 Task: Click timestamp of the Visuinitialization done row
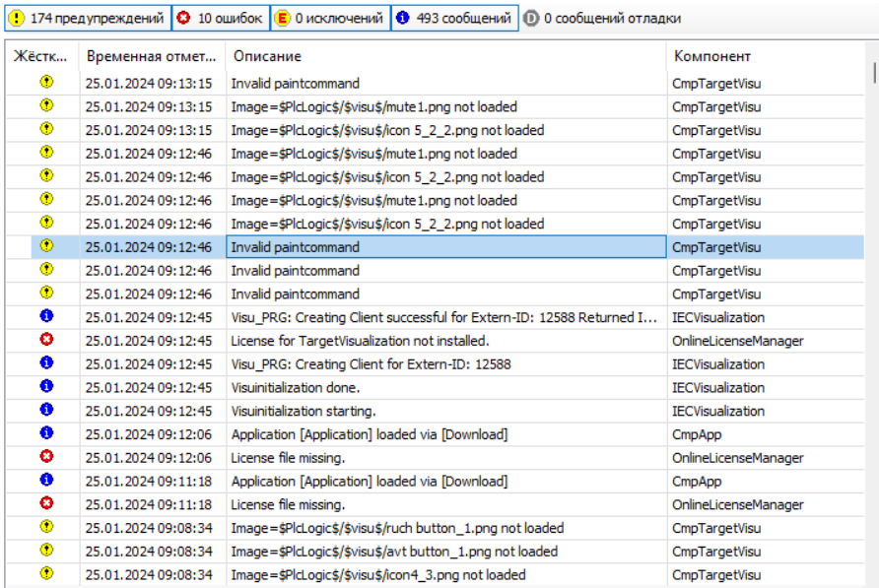(x=149, y=388)
